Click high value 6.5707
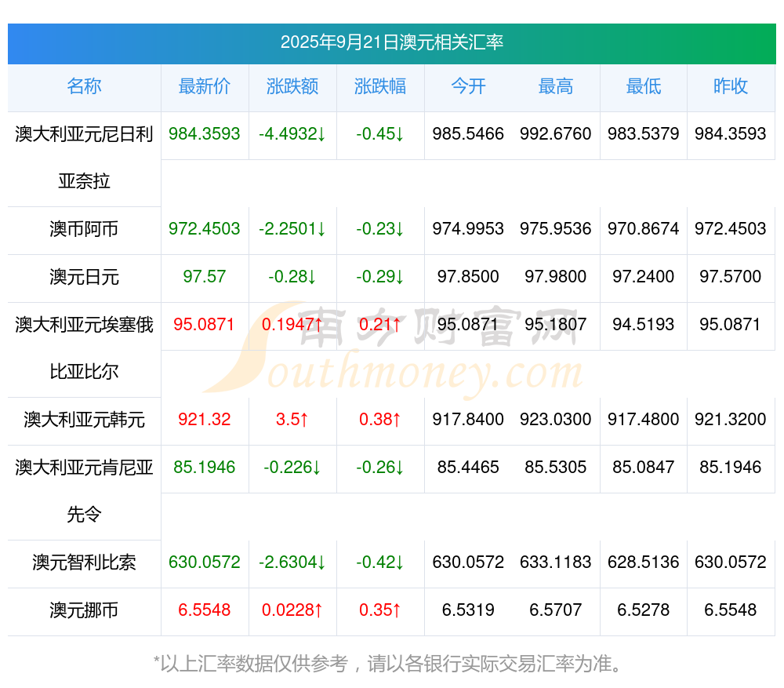 click(x=556, y=610)
